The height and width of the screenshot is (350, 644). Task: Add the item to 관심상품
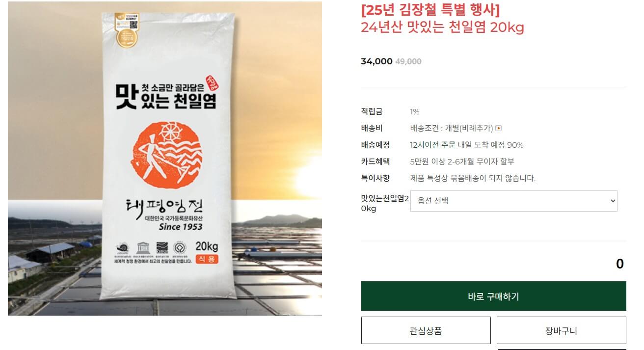426,330
